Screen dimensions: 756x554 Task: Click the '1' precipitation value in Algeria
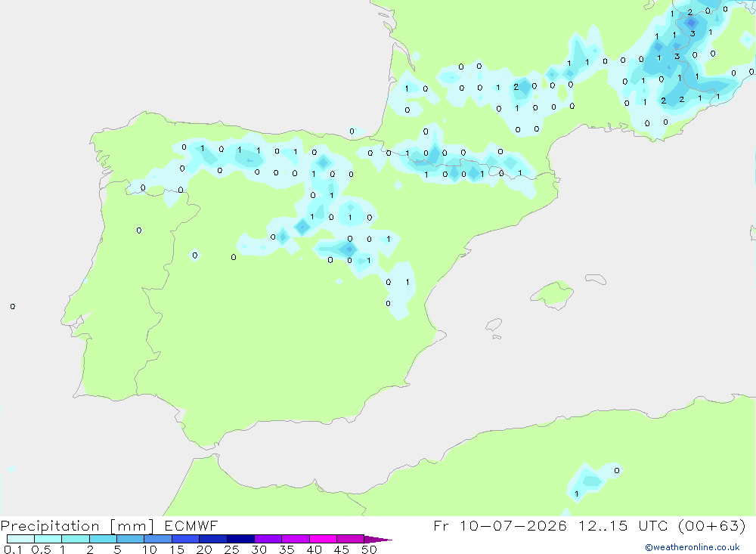click(x=577, y=494)
